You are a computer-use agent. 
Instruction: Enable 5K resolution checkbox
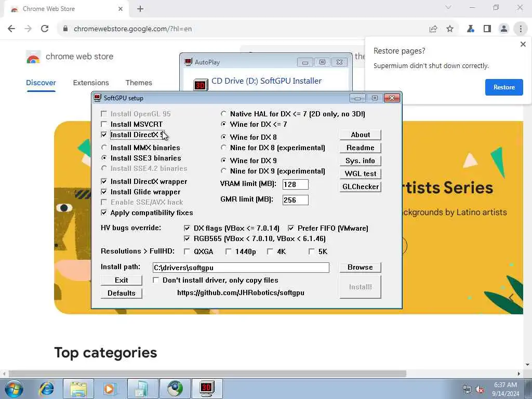coord(312,252)
